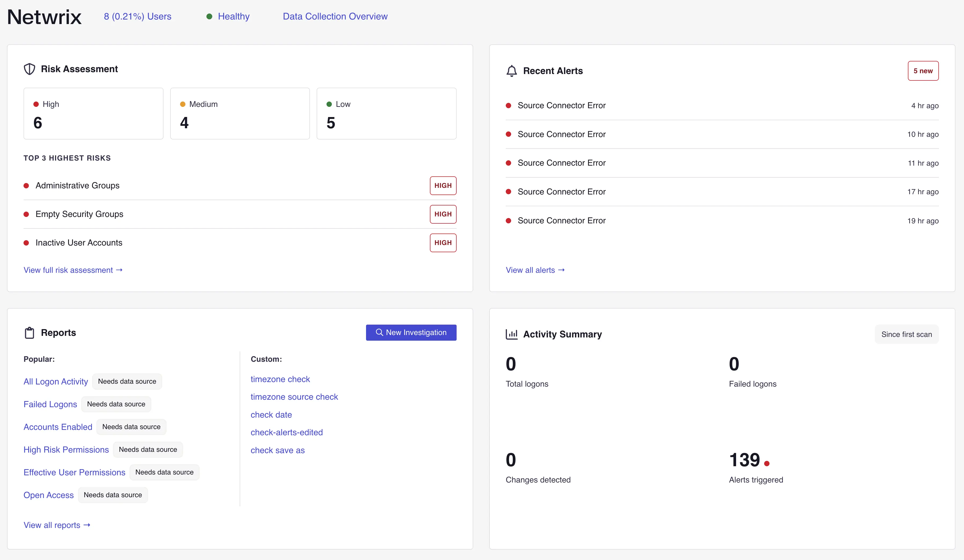Open Data Collection Overview
The height and width of the screenshot is (560, 964).
click(335, 17)
